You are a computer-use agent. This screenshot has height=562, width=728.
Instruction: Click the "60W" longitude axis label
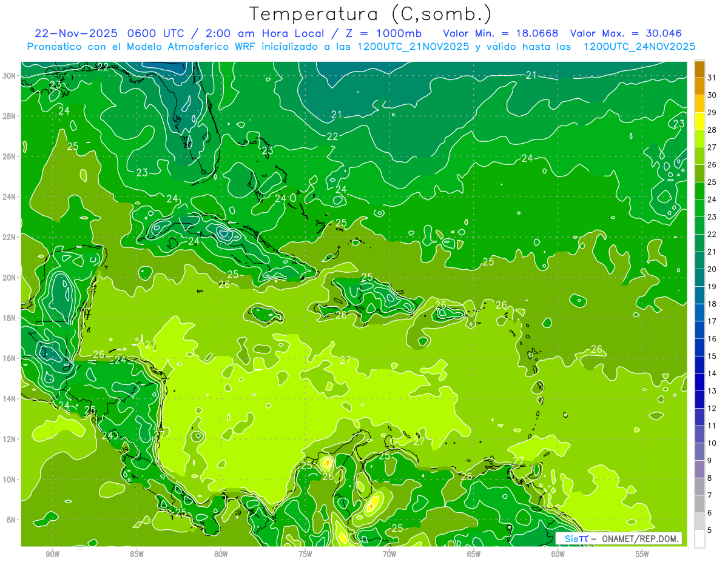[x=558, y=554]
